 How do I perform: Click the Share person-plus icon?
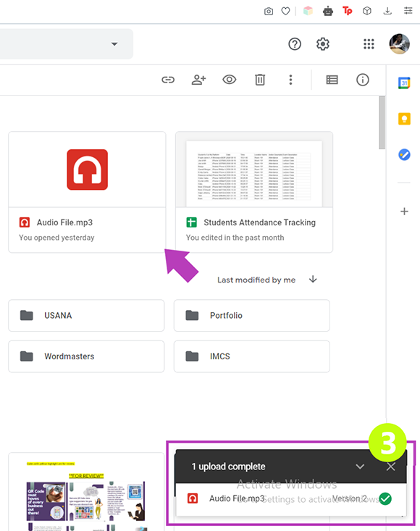198,80
